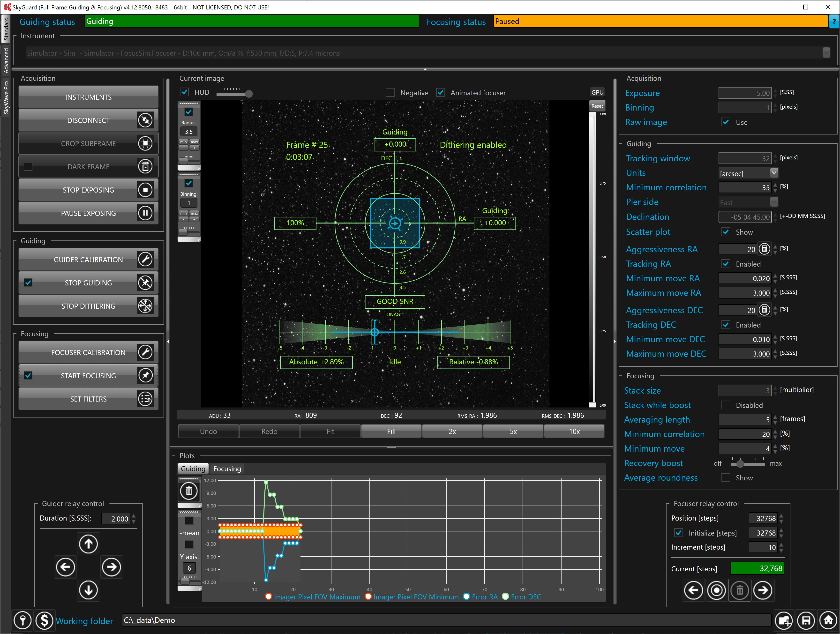
Task: Toggle Tracking DEC Enabled checkbox
Action: point(726,325)
